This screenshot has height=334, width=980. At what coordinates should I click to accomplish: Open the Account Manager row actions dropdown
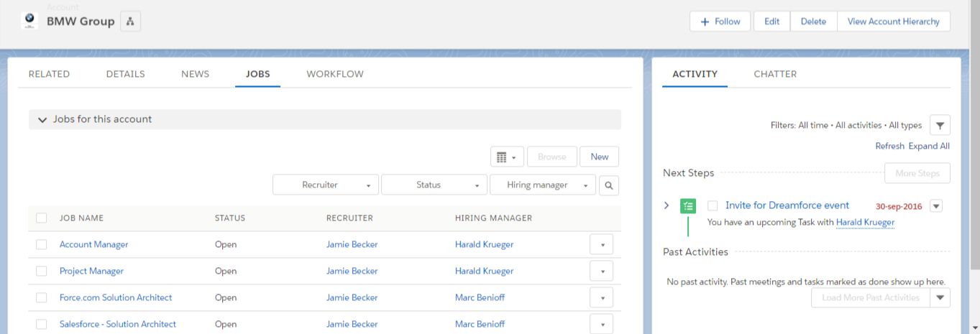[x=602, y=245]
